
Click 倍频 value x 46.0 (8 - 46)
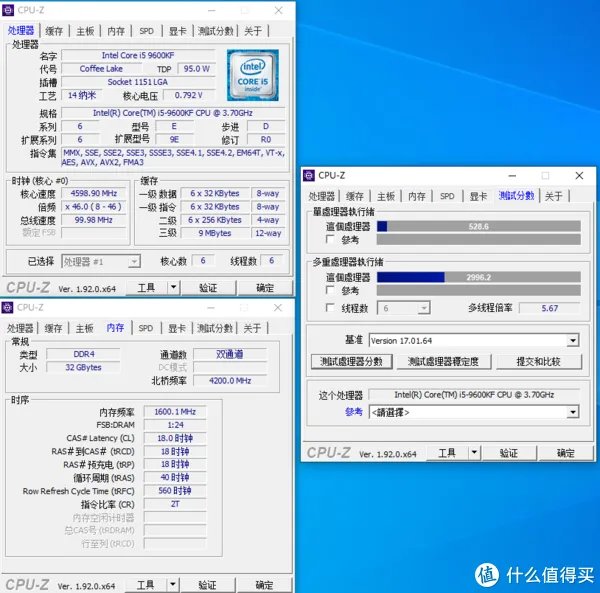94,207
